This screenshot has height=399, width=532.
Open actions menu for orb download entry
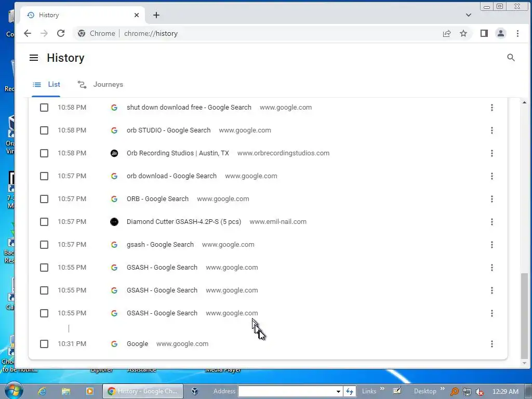[491, 176]
